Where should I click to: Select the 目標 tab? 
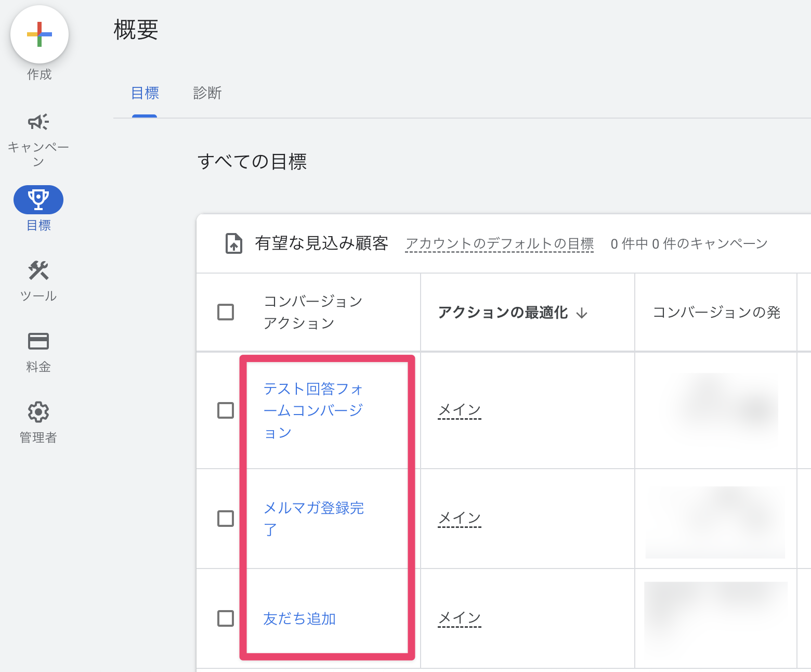(x=145, y=93)
